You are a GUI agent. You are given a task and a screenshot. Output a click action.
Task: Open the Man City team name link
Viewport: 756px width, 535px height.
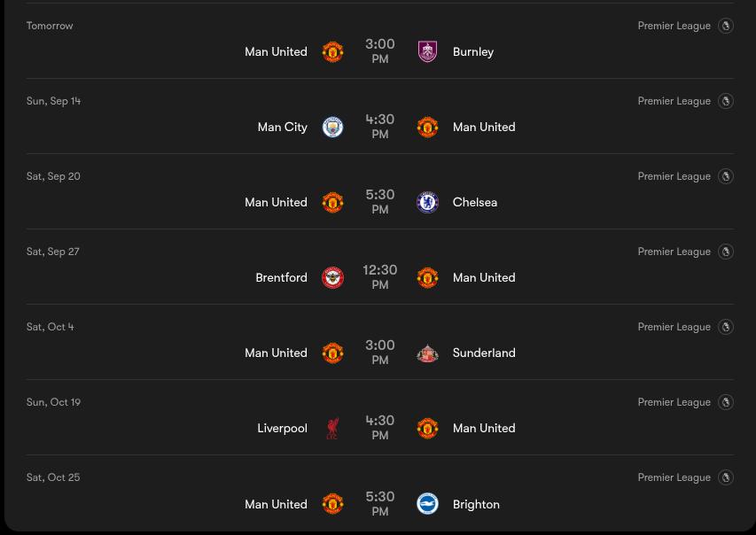pos(282,128)
